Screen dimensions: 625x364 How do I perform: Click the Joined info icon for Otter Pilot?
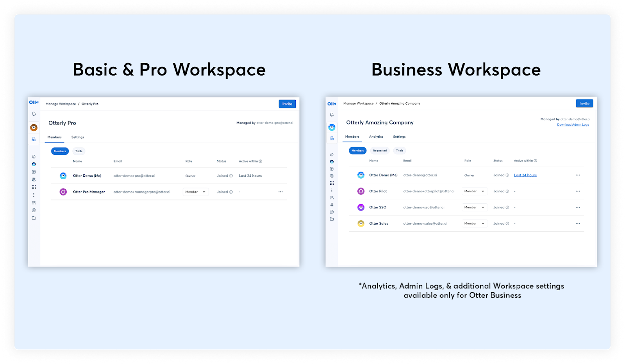click(x=507, y=191)
